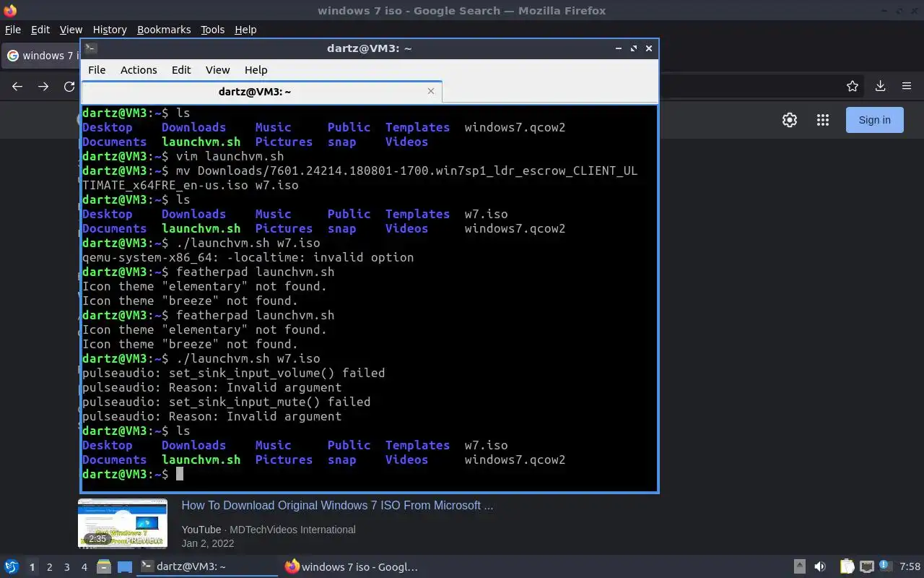Screen dimensions: 924x578
Task: Open Firefox hamburger application menu
Action: pyautogui.click(x=907, y=87)
